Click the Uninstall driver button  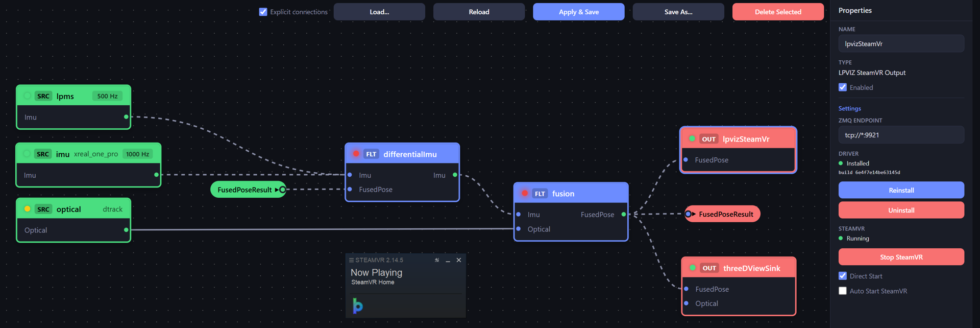901,210
